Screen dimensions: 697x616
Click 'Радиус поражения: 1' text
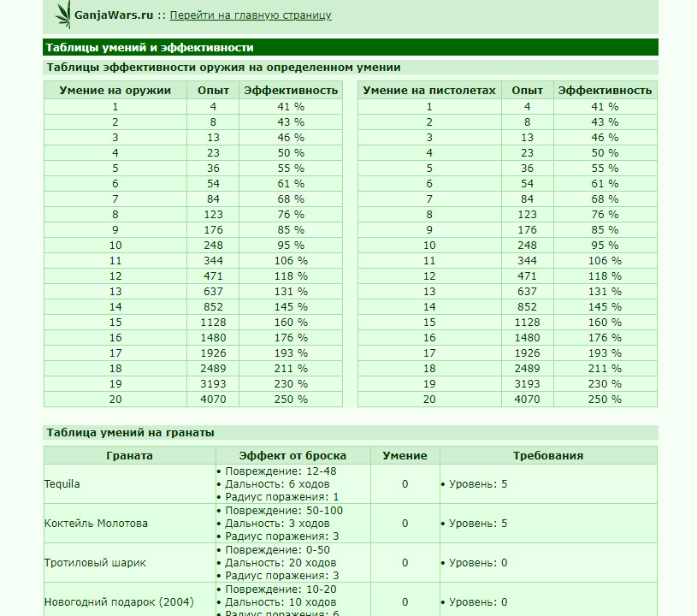(x=282, y=497)
